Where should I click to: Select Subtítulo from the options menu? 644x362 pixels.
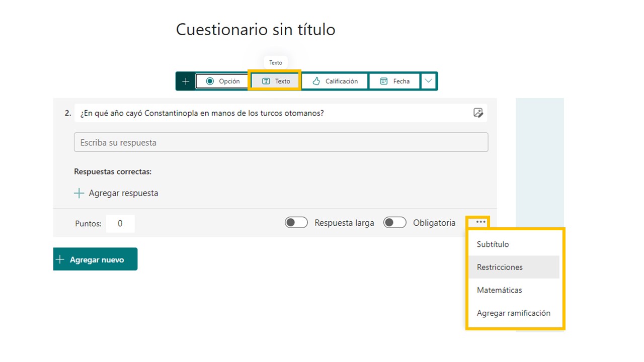coord(514,244)
